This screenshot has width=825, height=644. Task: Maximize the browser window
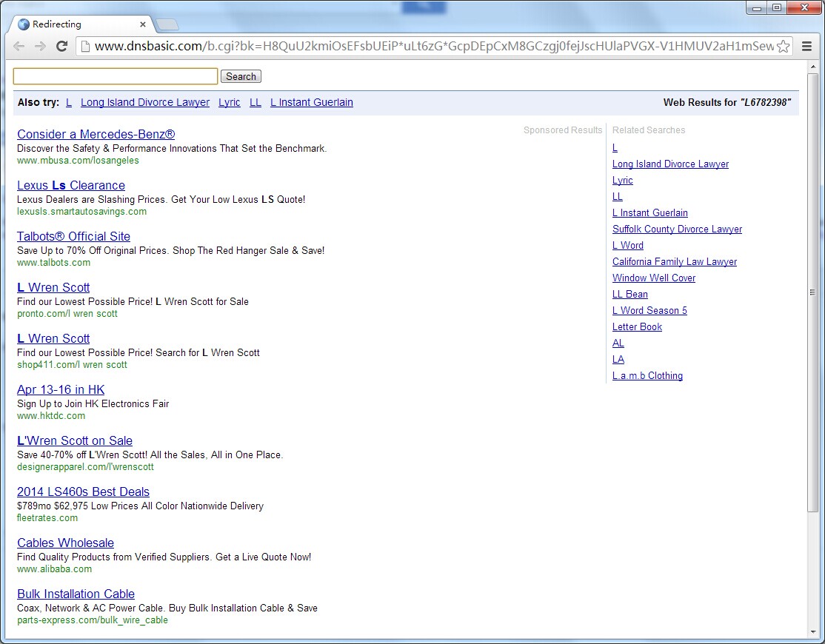777,7
